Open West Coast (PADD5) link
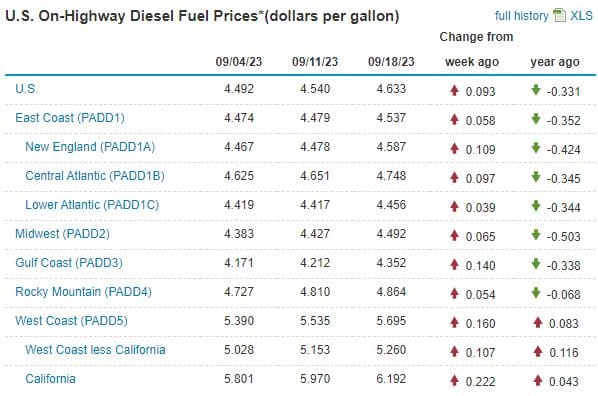The width and height of the screenshot is (598, 396). [71, 320]
